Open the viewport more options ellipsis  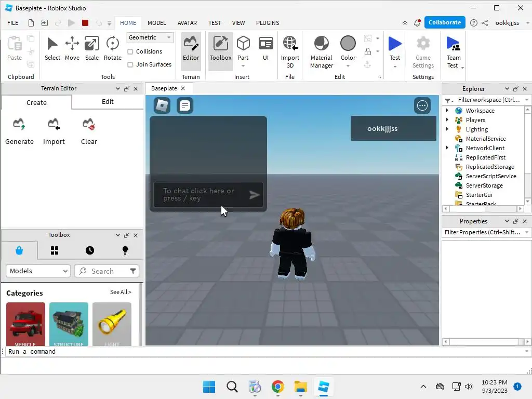(422, 105)
